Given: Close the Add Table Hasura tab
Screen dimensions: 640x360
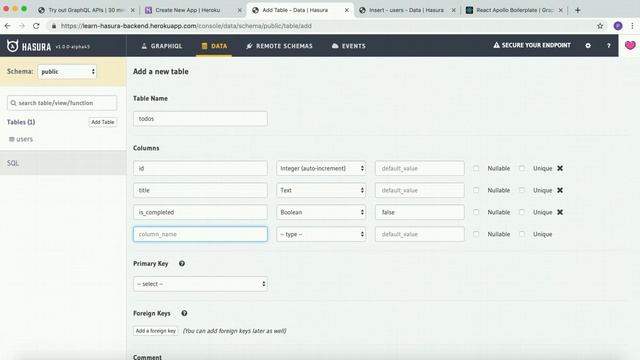Looking at the screenshot, I should [x=347, y=10].
